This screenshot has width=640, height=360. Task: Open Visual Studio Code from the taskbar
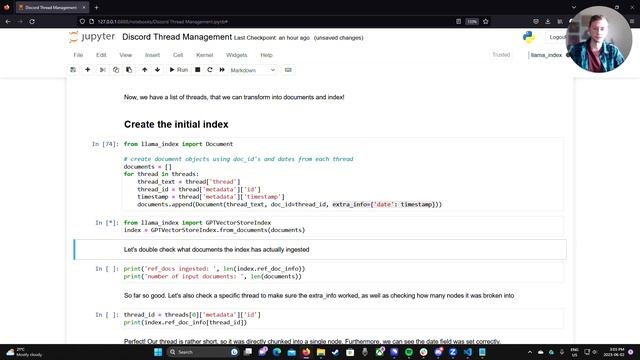tap(467, 352)
